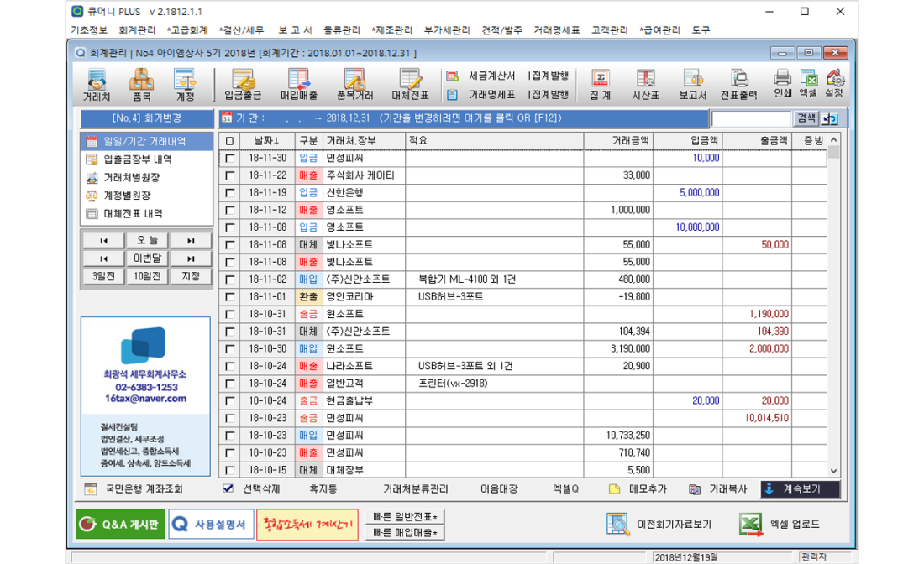The image size is (924, 564).
Task: Open the 집계 toolbar icon
Action: pyautogui.click(x=600, y=85)
